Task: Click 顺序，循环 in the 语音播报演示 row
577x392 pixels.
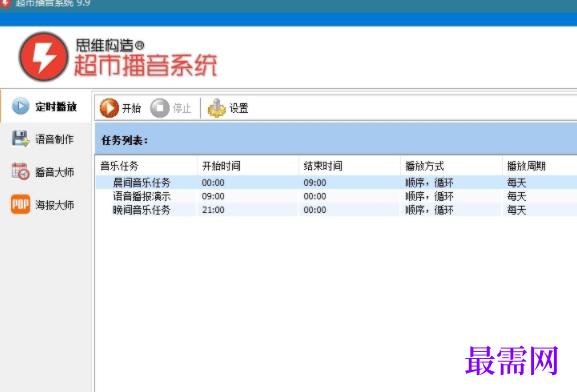Action: [429, 196]
